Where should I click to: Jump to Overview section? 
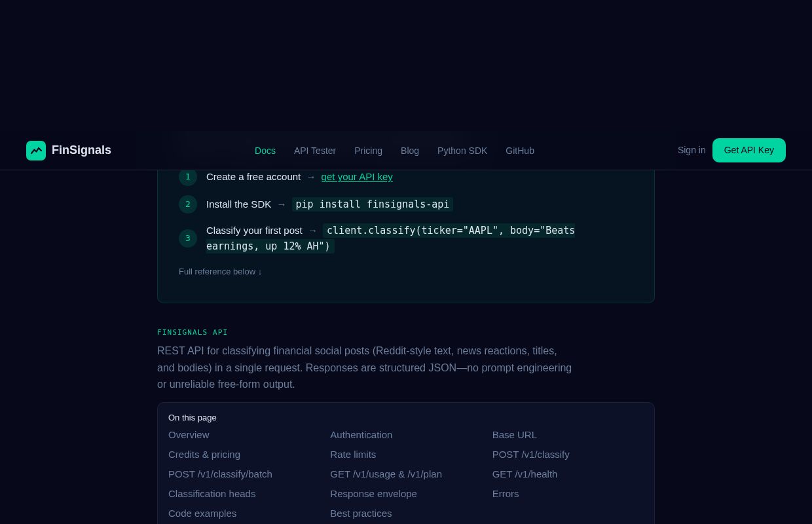pos(189,435)
